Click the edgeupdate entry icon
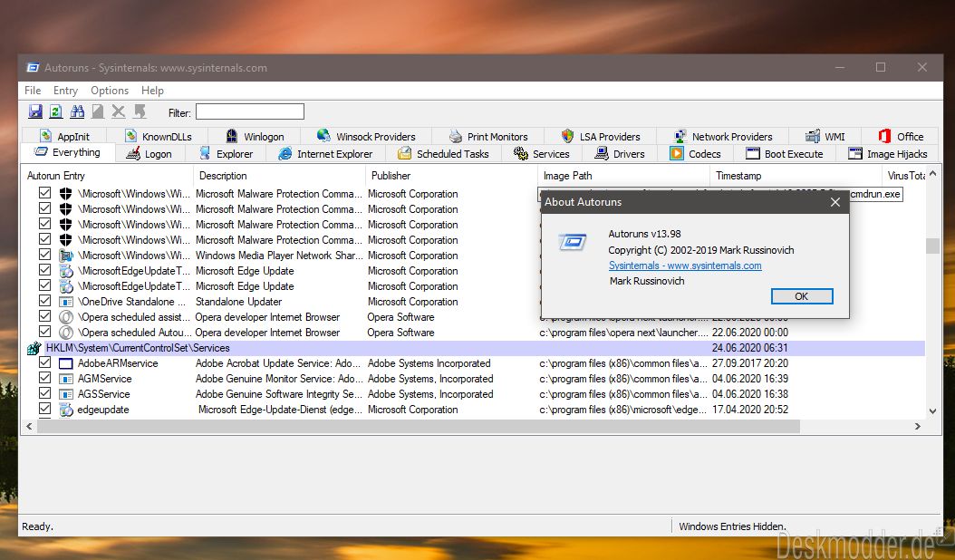 66,410
